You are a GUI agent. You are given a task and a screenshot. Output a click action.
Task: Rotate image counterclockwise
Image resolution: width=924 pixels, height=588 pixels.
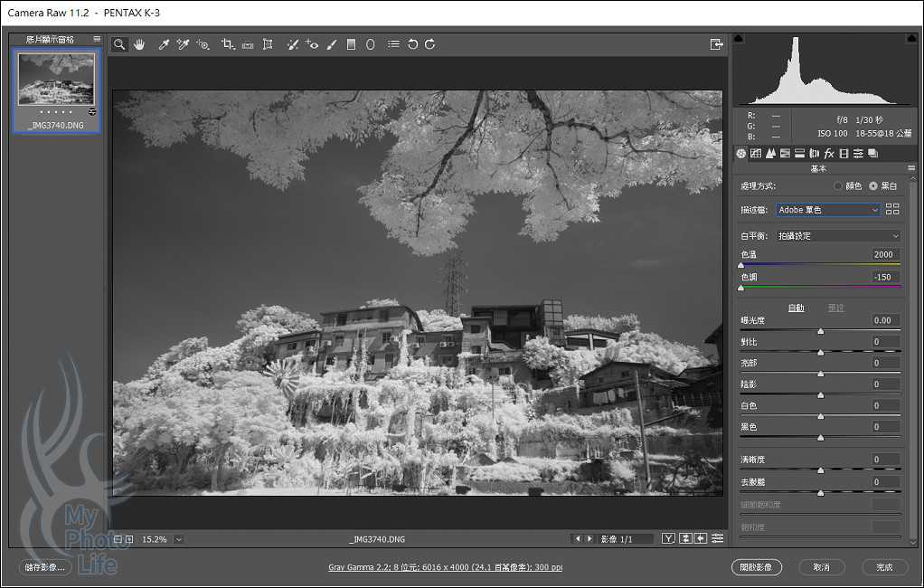[x=412, y=44]
